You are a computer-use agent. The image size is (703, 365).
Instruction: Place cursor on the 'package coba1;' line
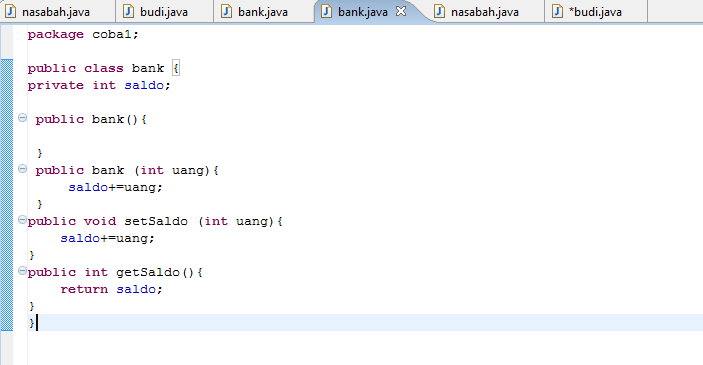click(83, 35)
